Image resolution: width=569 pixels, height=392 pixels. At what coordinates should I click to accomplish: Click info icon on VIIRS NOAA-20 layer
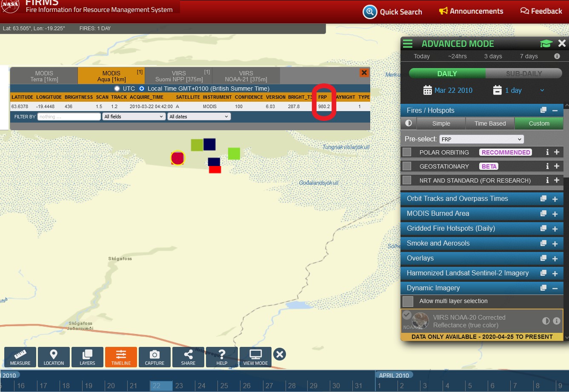[x=556, y=321]
